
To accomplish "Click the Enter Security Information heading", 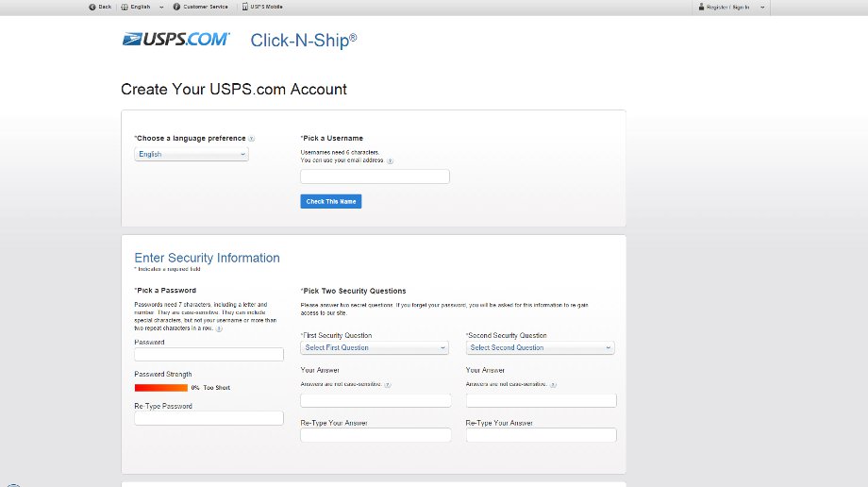I will [207, 258].
